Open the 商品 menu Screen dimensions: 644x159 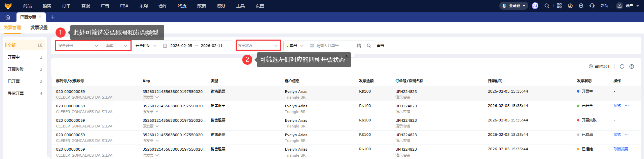[28, 6]
